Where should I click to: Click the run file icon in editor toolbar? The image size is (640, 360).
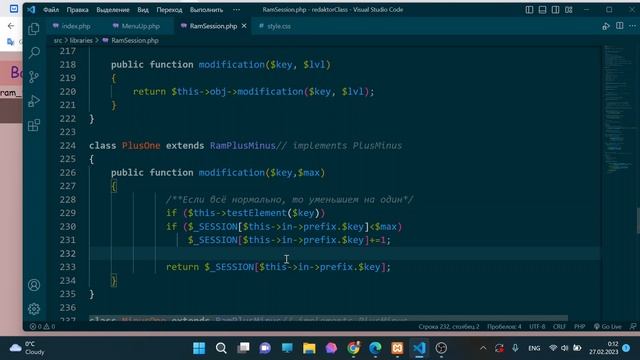pyautogui.click(x=606, y=26)
